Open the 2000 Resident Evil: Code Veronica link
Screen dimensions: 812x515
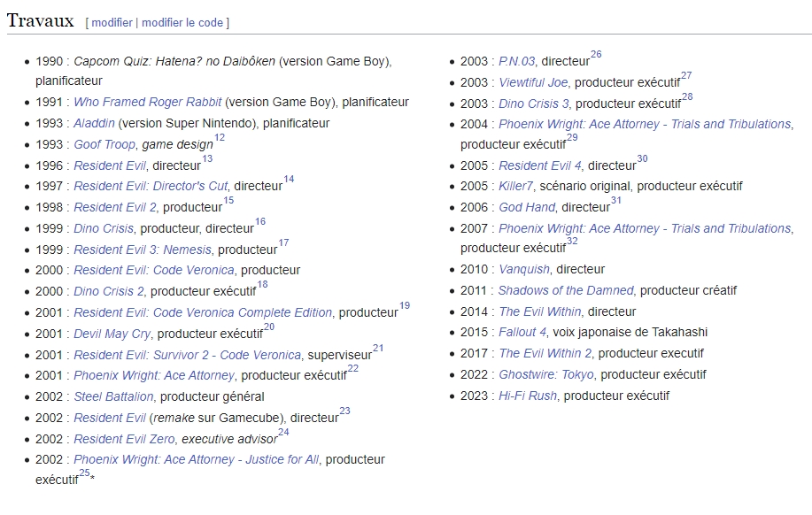click(154, 270)
